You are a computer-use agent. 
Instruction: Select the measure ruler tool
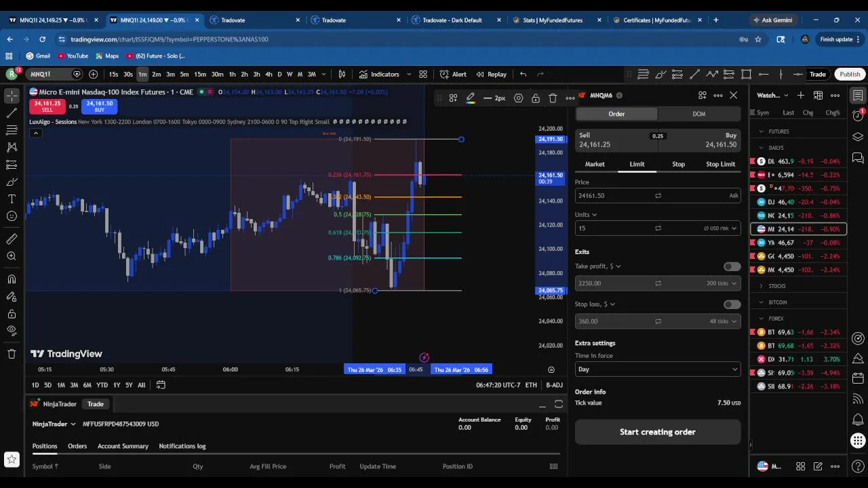coord(12,239)
